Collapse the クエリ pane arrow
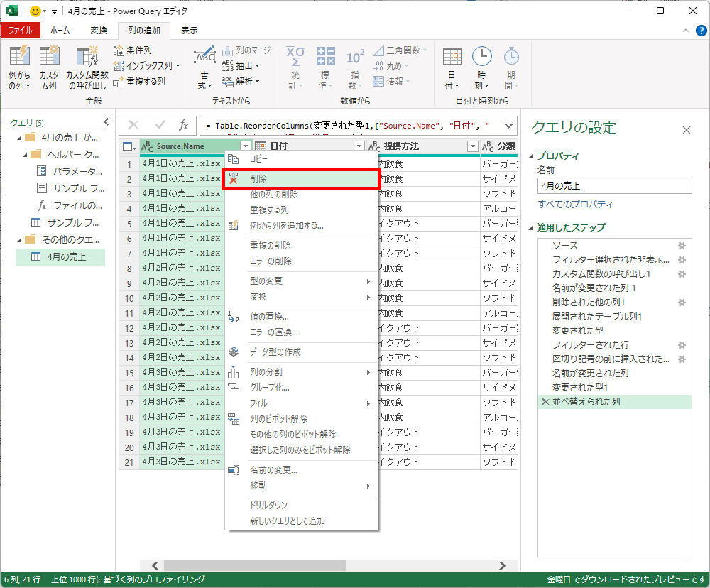This screenshot has height=588, width=710. coord(106,122)
